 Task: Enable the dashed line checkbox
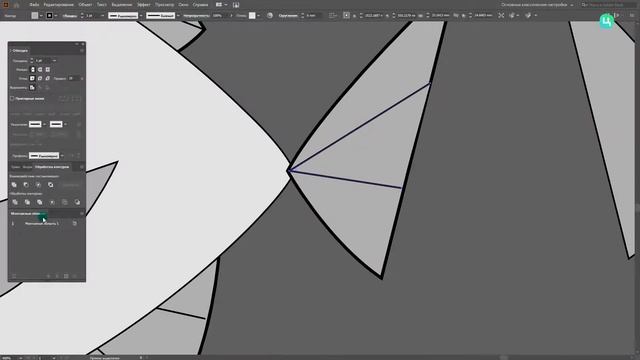(x=12, y=98)
